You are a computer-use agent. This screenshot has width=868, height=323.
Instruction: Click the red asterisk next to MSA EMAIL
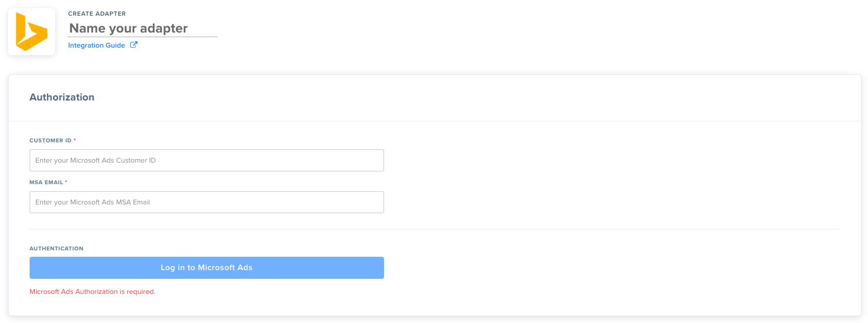point(66,182)
